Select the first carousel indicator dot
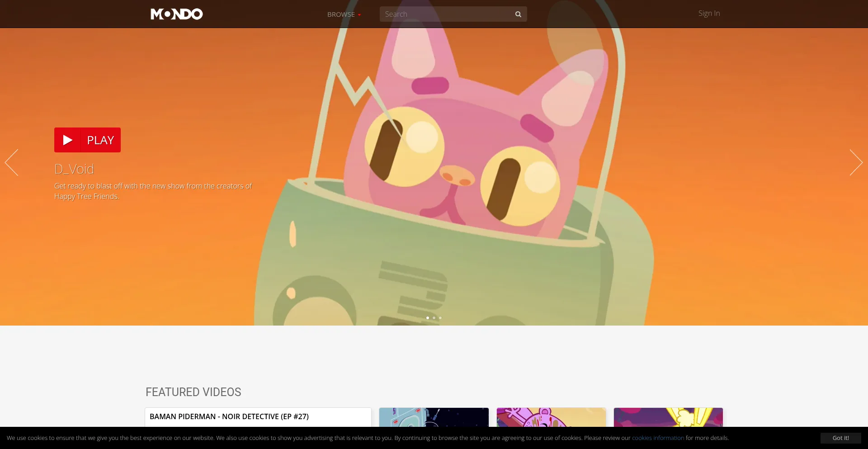Screen dimensions: 868x449 click(x=428, y=318)
